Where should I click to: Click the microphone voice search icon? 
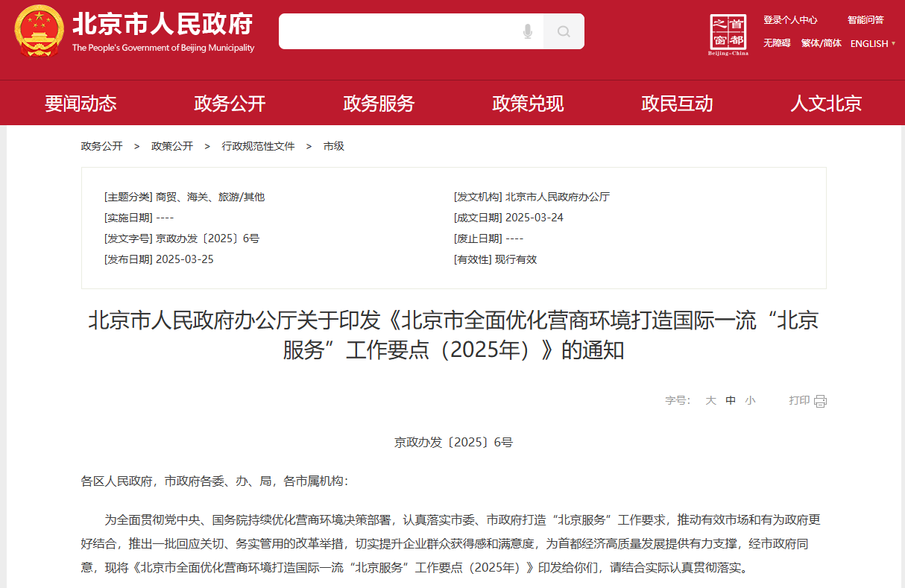point(528,31)
